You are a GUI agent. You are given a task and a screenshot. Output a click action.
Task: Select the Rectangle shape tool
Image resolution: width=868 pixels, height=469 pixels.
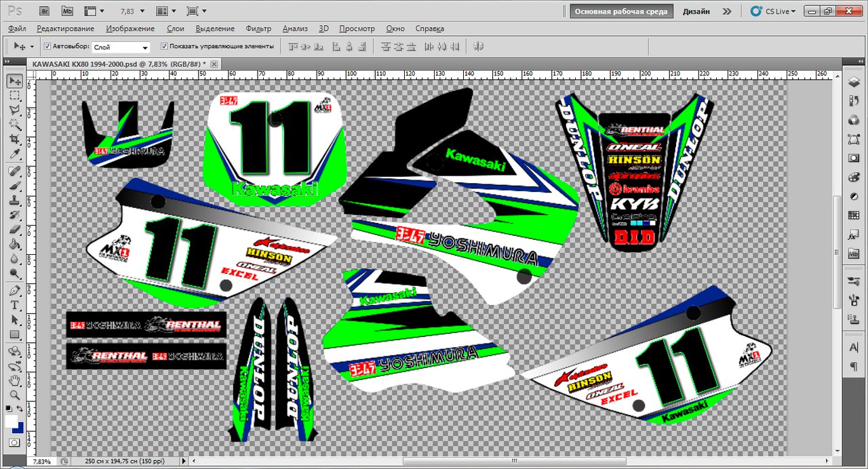[14, 335]
